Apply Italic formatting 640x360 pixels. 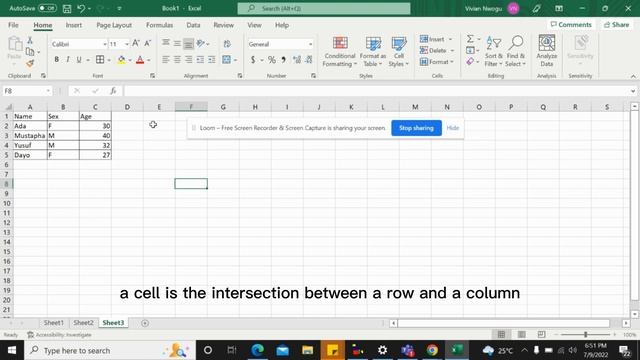pos(68,60)
